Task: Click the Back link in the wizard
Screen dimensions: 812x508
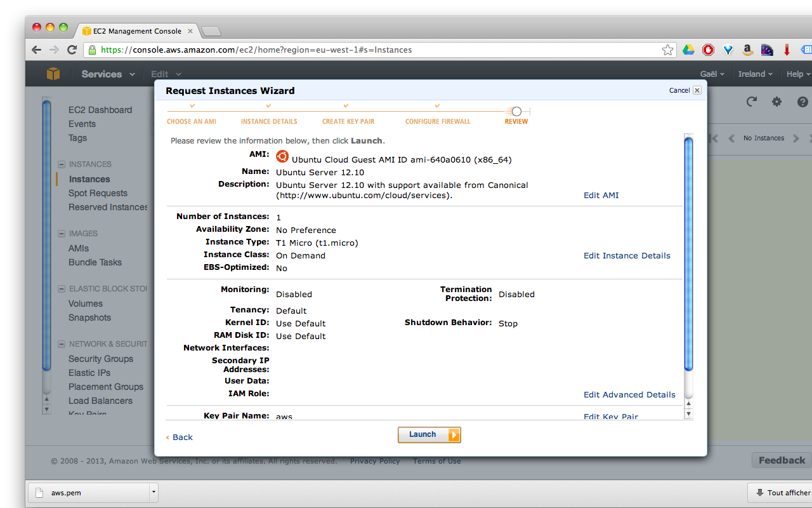Action: [x=180, y=437]
